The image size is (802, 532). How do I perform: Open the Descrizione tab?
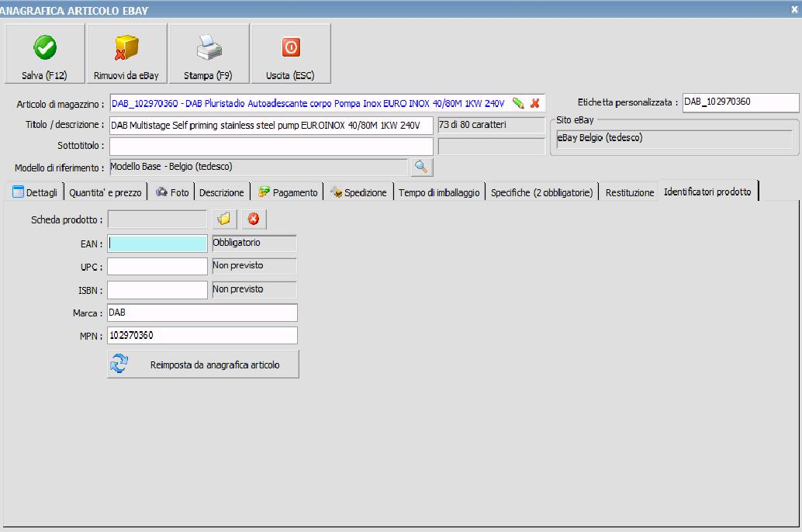[222, 192]
